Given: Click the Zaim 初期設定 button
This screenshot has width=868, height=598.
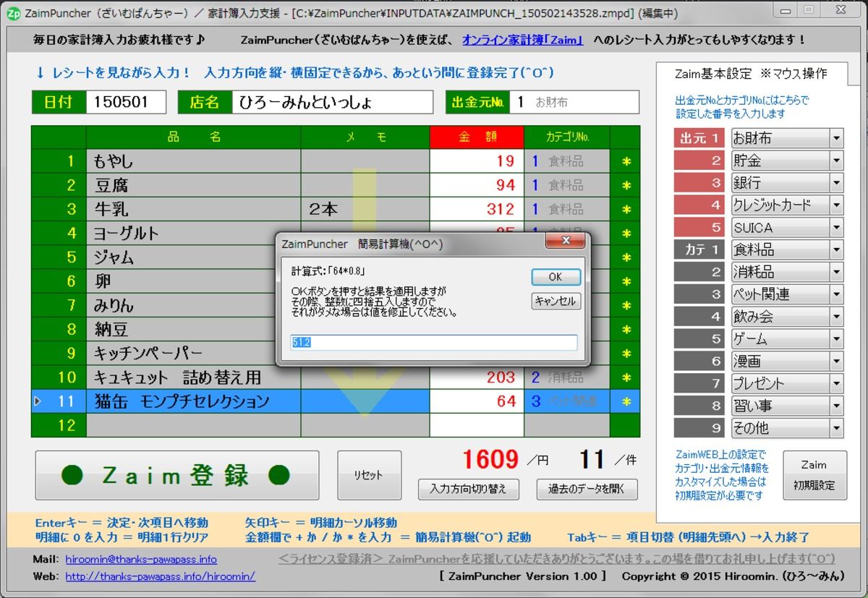Looking at the screenshot, I should [x=814, y=475].
